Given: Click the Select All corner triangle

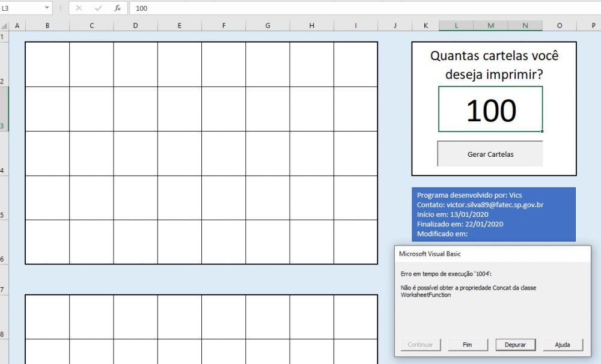Looking at the screenshot, I should tap(5, 26).
